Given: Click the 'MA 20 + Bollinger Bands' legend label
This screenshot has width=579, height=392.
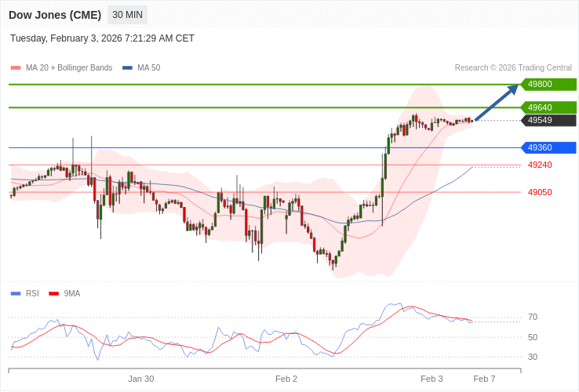Looking at the screenshot, I should (69, 68).
